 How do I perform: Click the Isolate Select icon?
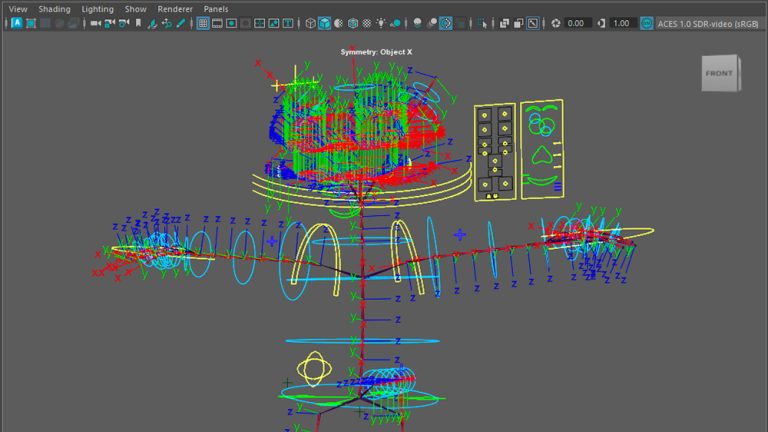point(484,23)
